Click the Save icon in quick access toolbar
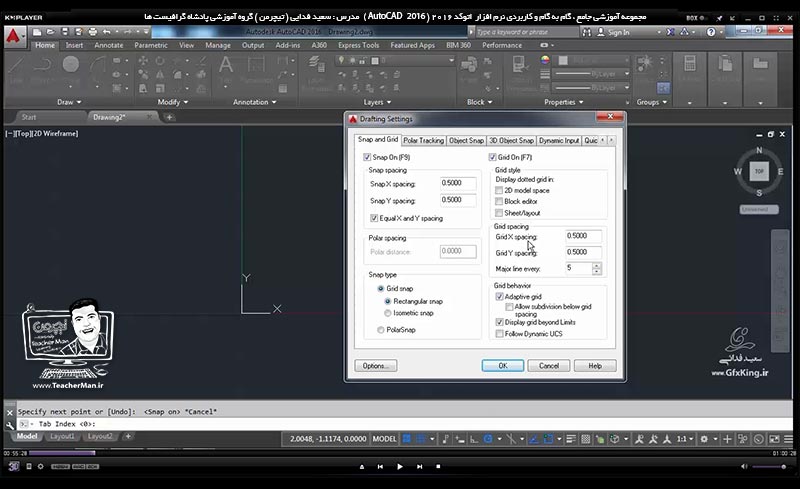The width and height of the screenshot is (800, 489). point(65,32)
